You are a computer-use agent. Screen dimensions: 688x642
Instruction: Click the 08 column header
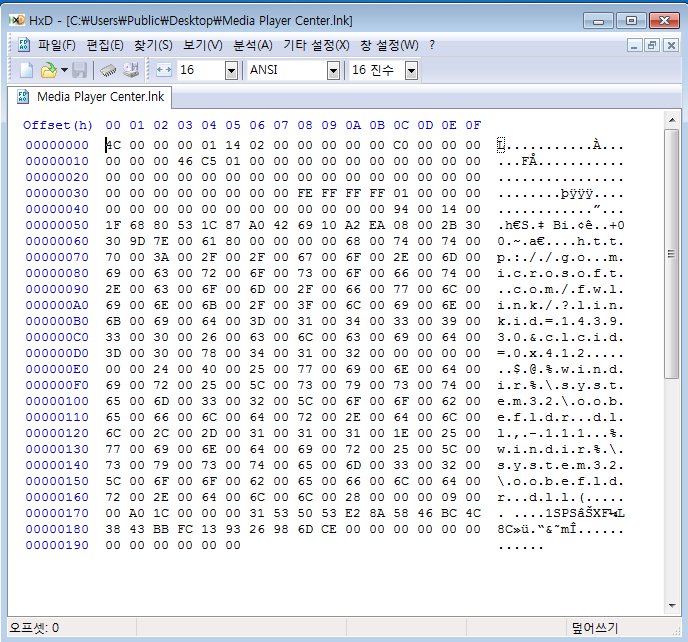[305, 126]
